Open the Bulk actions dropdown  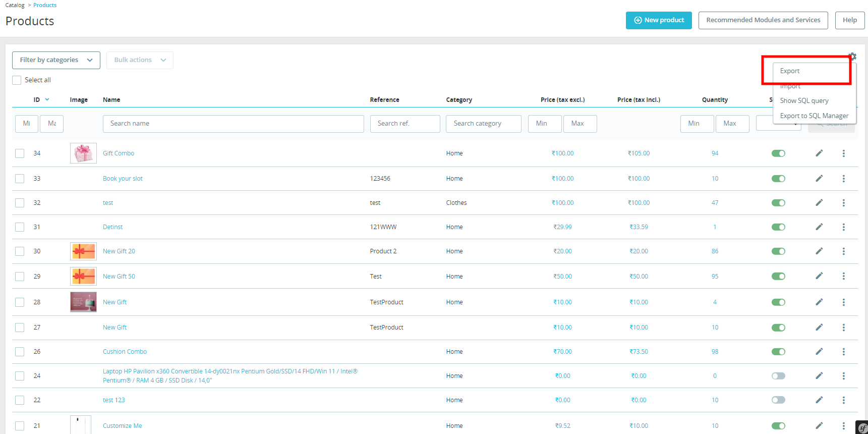point(140,60)
